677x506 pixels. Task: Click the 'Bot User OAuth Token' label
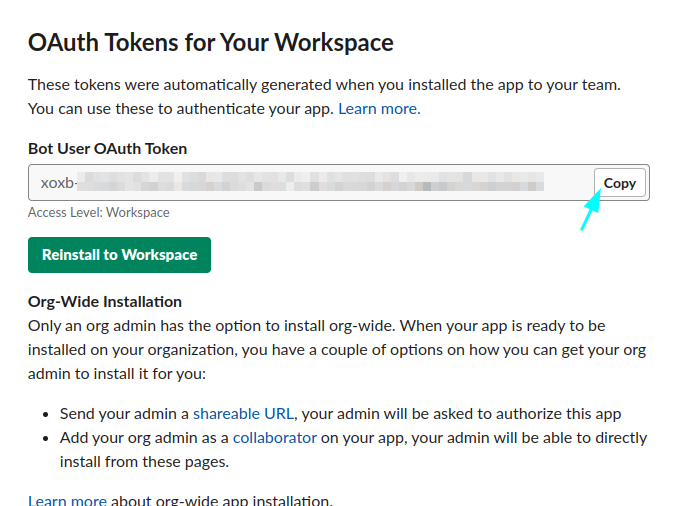(x=108, y=149)
